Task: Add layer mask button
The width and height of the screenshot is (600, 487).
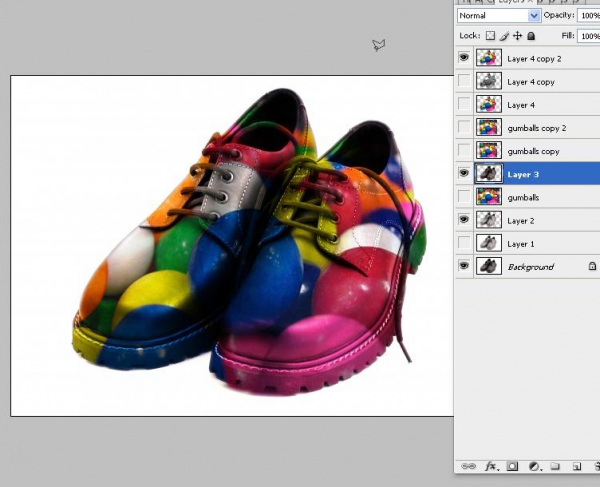Action: 512,466
